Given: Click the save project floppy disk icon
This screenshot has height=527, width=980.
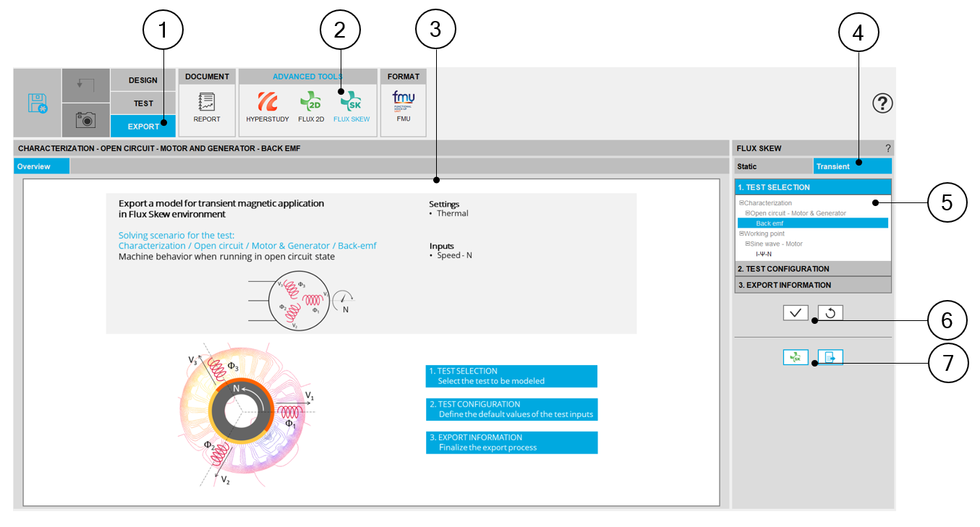Looking at the screenshot, I should tap(38, 103).
